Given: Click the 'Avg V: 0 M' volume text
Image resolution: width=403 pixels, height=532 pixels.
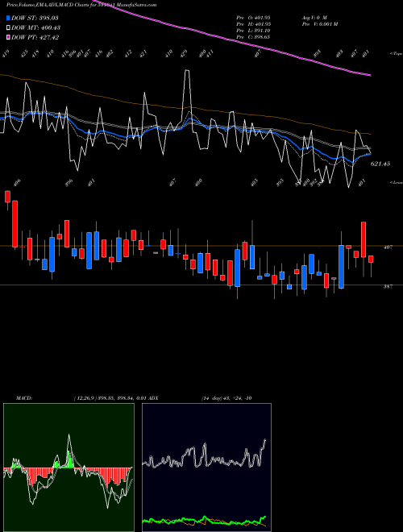Looking at the screenshot, I should [314, 17].
